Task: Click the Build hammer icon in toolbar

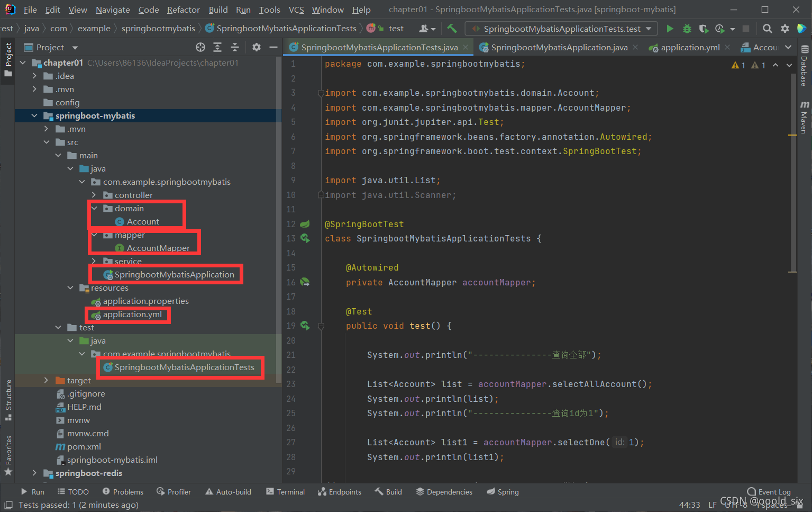Action: [x=452, y=29]
